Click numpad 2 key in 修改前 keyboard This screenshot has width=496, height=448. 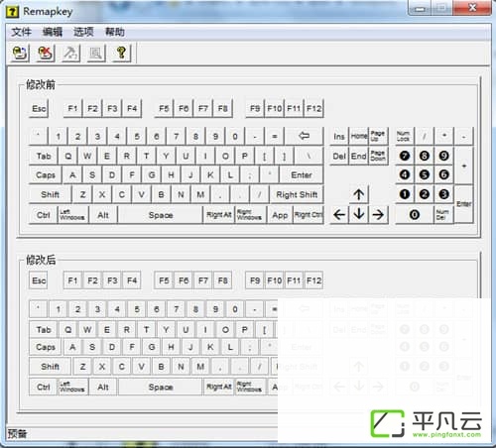pyautogui.click(x=425, y=194)
